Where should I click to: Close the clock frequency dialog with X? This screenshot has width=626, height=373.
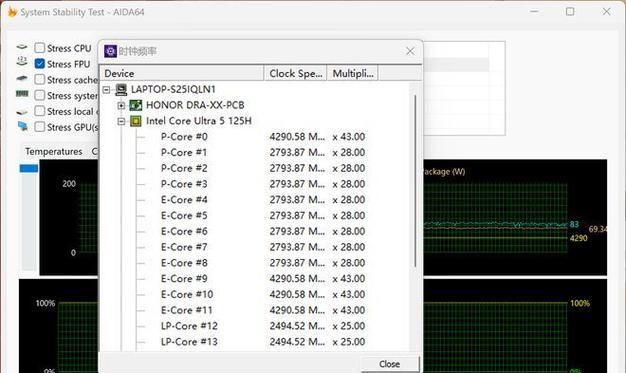pyautogui.click(x=410, y=51)
